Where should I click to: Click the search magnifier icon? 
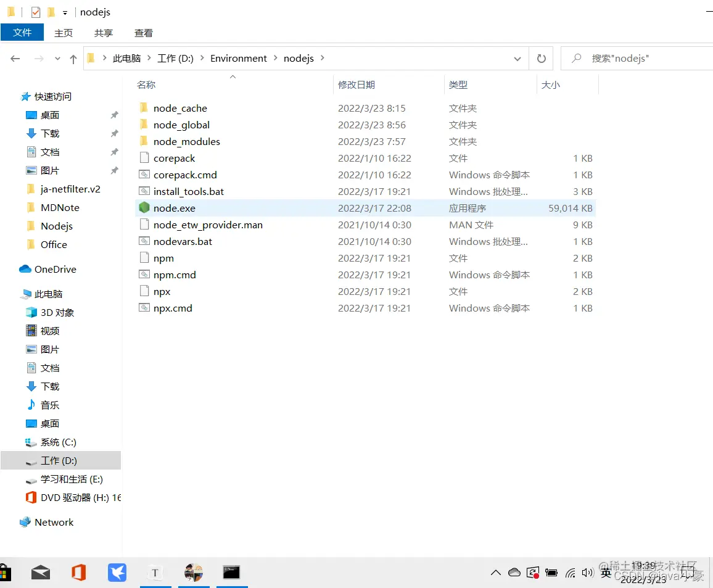577,58
